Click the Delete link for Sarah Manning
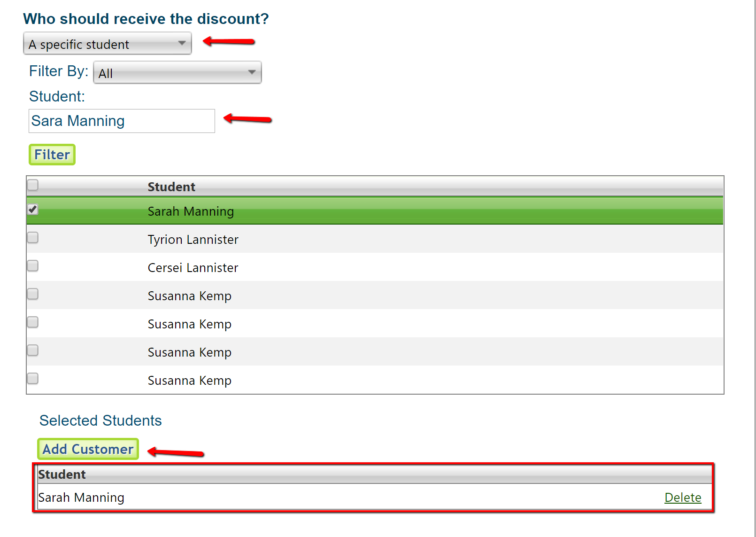The width and height of the screenshot is (756, 537). click(x=682, y=498)
